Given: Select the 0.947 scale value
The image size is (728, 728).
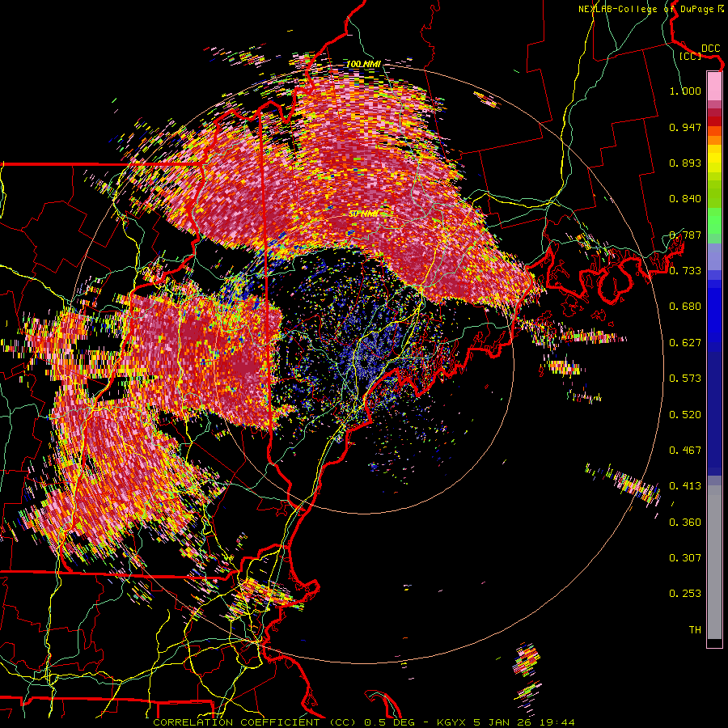Looking at the screenshot, I should coord(685,127).
